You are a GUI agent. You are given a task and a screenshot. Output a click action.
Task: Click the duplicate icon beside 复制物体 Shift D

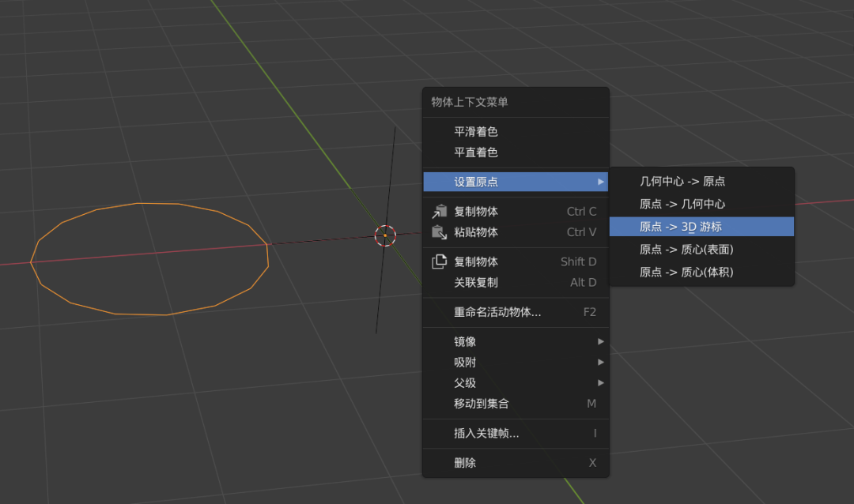point(439,261)
